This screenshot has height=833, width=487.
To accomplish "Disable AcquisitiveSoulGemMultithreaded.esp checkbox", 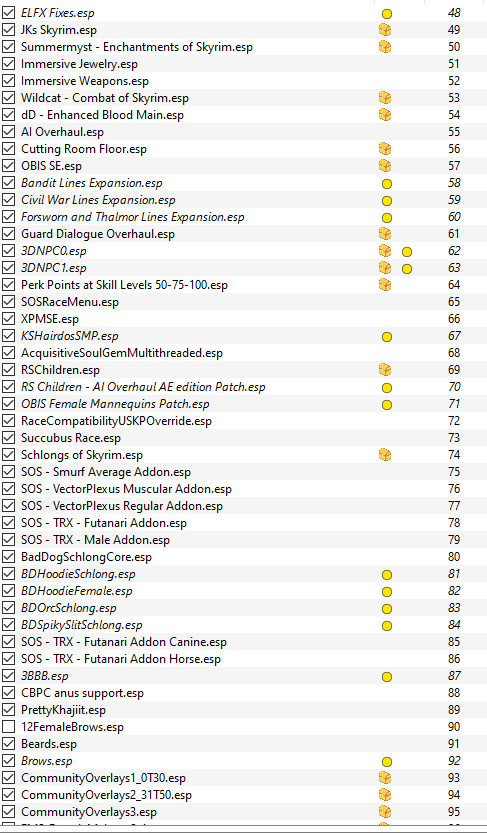I will (x=8, y=353).
